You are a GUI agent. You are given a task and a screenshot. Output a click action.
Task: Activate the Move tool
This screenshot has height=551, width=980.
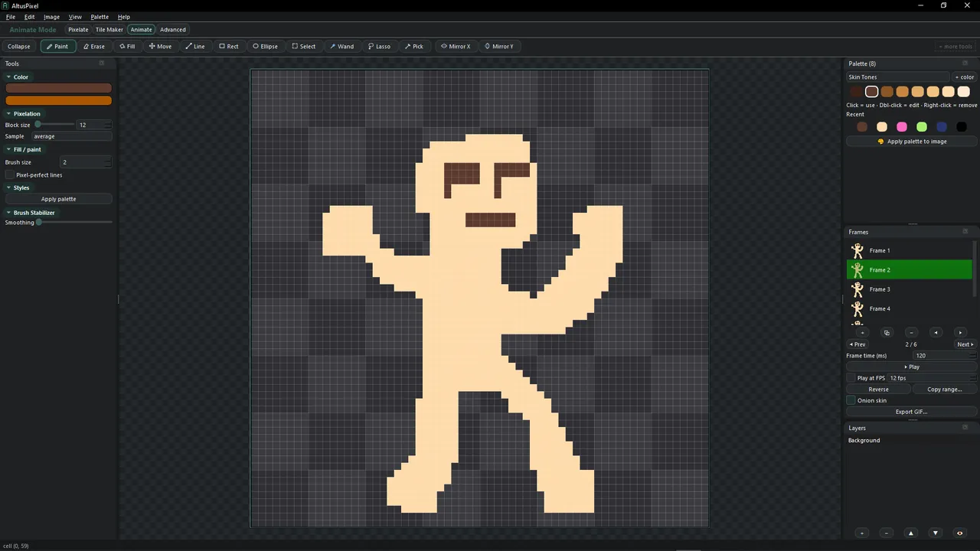point(161,46)
